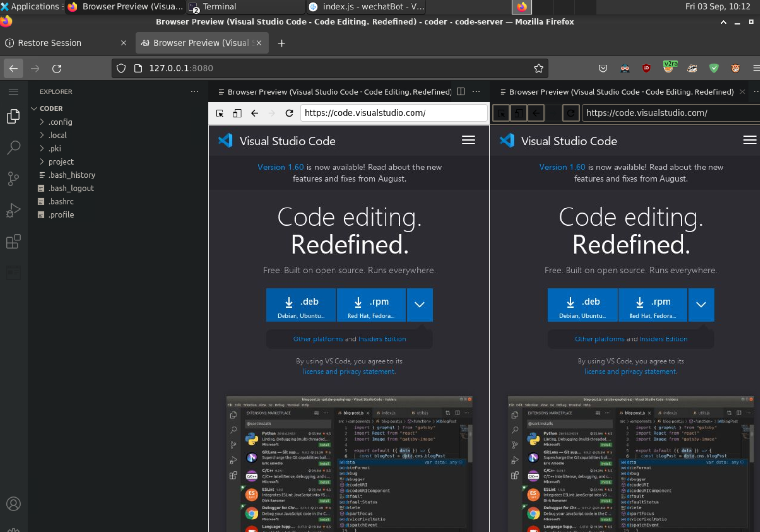
Task: Download .rpm package on right webpage
Action: tap(653, 305)
